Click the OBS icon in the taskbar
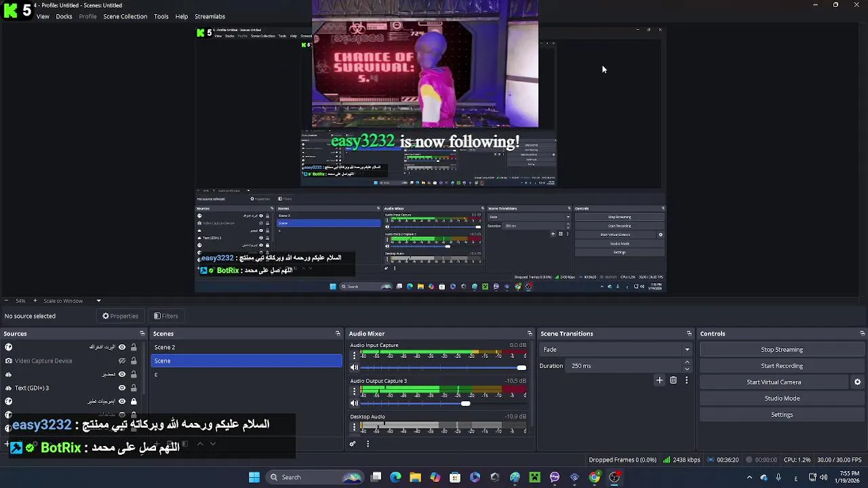868x488 pixels. (x=614, y=477)
